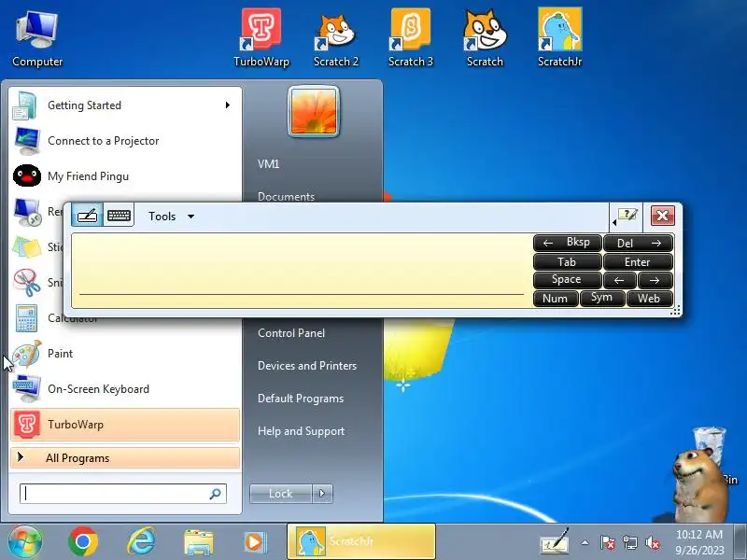Open Windows Explorer from the taskbar
This screenshot has height=560, width=747.
pos(199,542)
